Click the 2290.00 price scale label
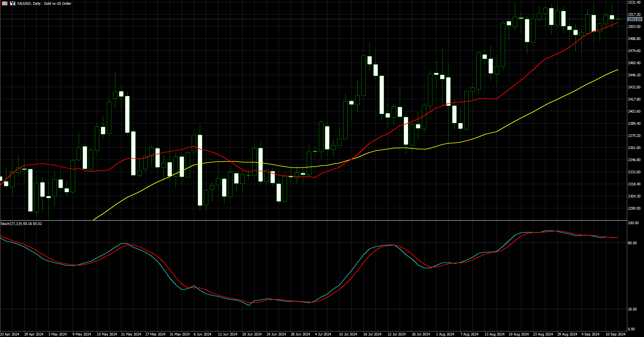Image resolution: width=644 pixels, height=337 pixels. click(634, 208)
